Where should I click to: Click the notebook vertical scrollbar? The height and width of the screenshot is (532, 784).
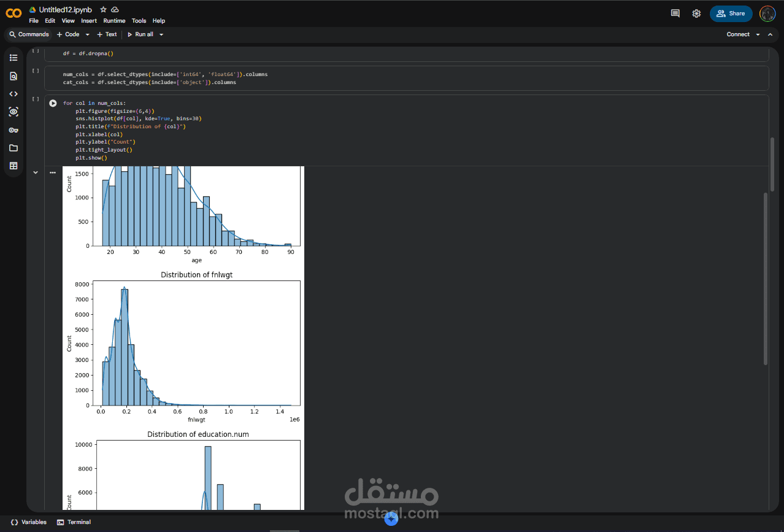coord(772,164)
